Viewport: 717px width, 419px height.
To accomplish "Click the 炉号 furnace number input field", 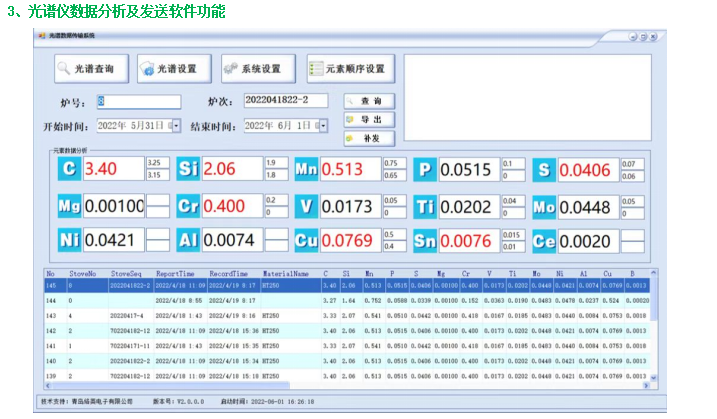I will 138,101.
